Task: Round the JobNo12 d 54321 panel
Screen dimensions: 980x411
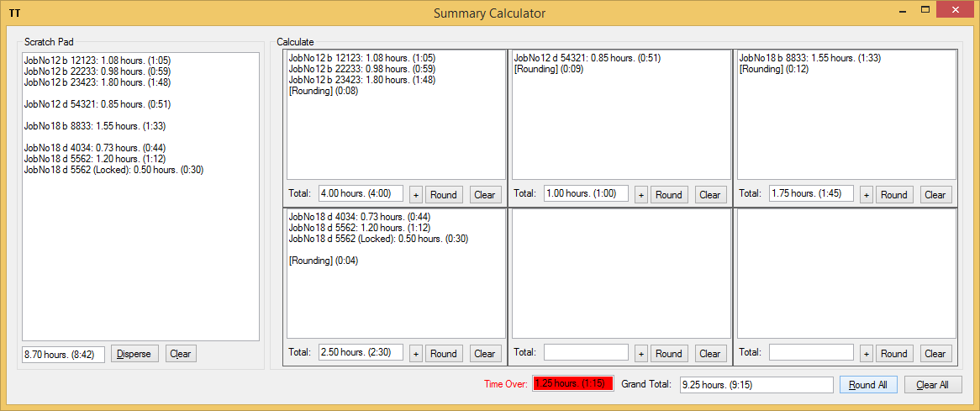Action: [668, 194]
